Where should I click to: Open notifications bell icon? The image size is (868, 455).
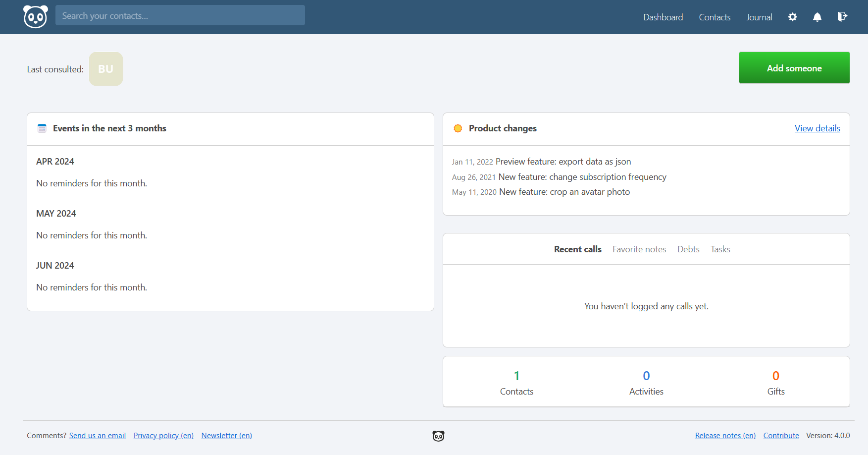[817, 17]
